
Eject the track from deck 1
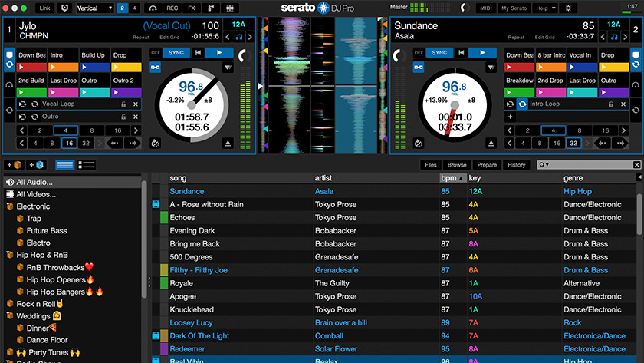tap(228, 143)
